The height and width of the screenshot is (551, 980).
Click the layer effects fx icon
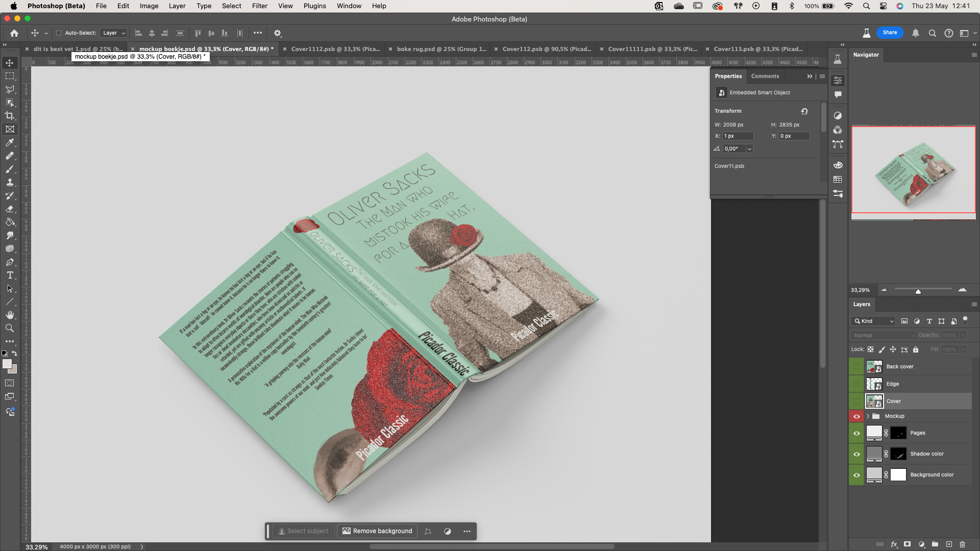coord(894,544)
